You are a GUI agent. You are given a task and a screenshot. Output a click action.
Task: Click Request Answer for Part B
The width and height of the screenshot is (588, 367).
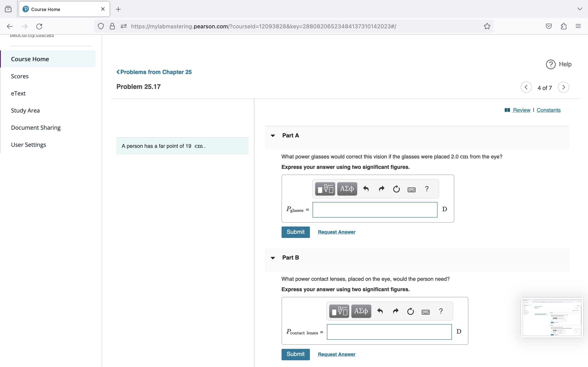tap(336, 354)
